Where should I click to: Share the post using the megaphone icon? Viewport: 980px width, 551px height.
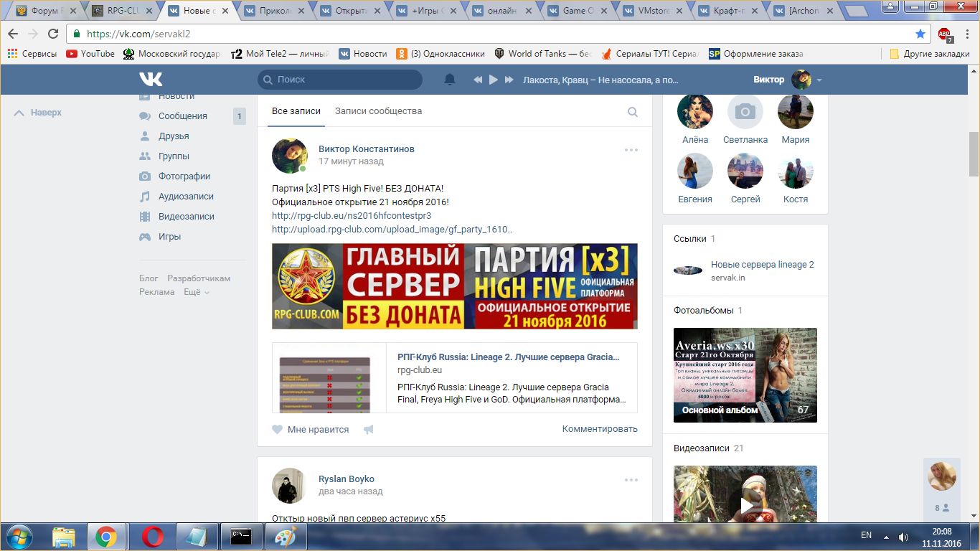tap(369, 429)
